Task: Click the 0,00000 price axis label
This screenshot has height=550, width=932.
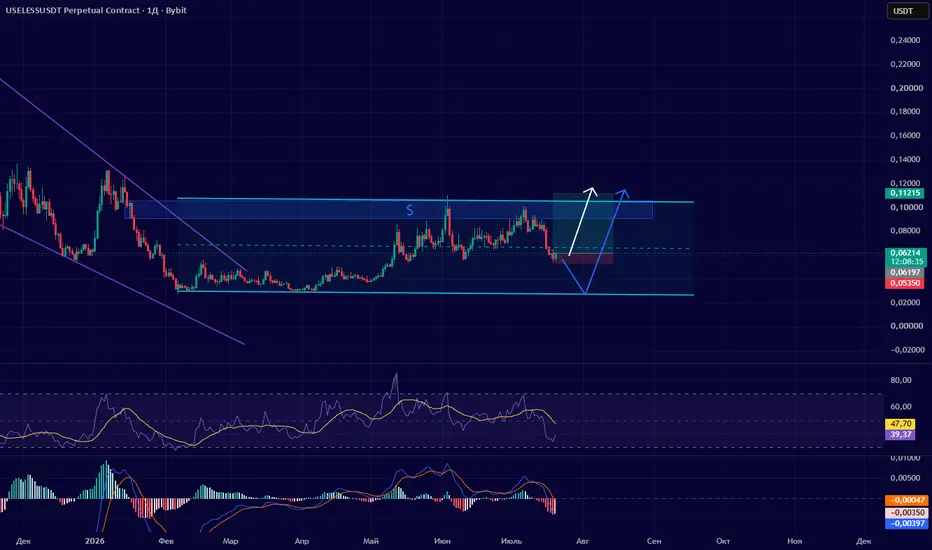Action: 906,326
